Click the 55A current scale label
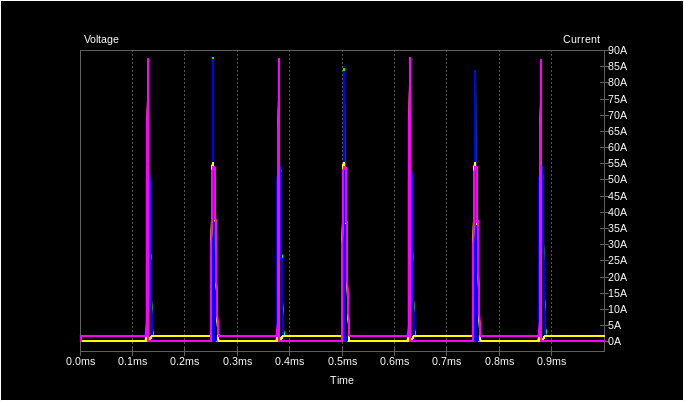The width and height of the screenshot is (684, 401). (x=617, y=164)
